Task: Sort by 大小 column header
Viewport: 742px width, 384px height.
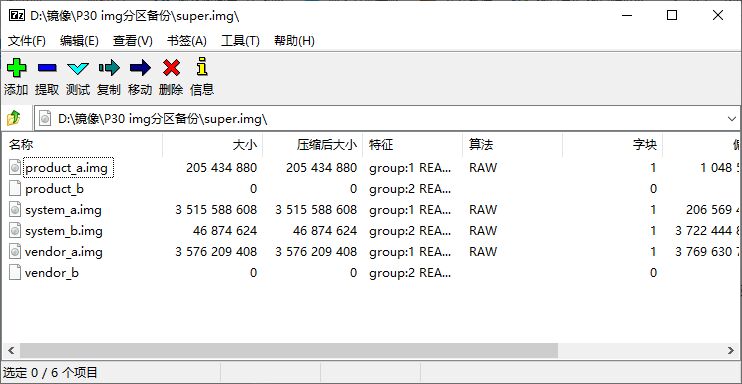Action: pyautogui.click(x=212, y=145)
